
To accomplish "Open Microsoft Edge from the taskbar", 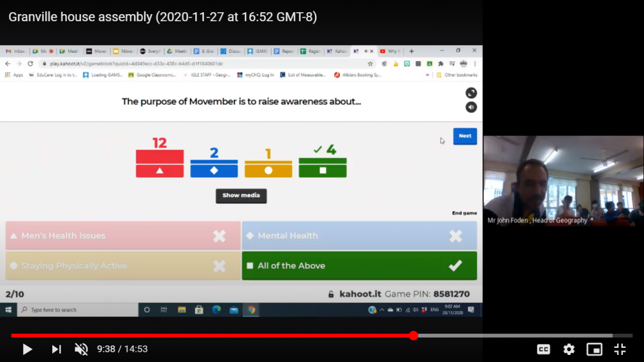I will [x=216, y=310].
